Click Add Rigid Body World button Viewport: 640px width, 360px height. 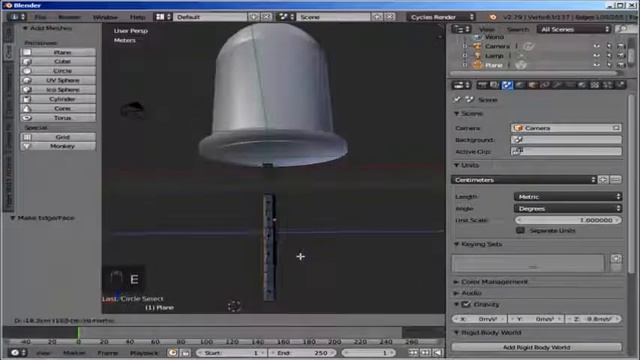pos(537,347)
